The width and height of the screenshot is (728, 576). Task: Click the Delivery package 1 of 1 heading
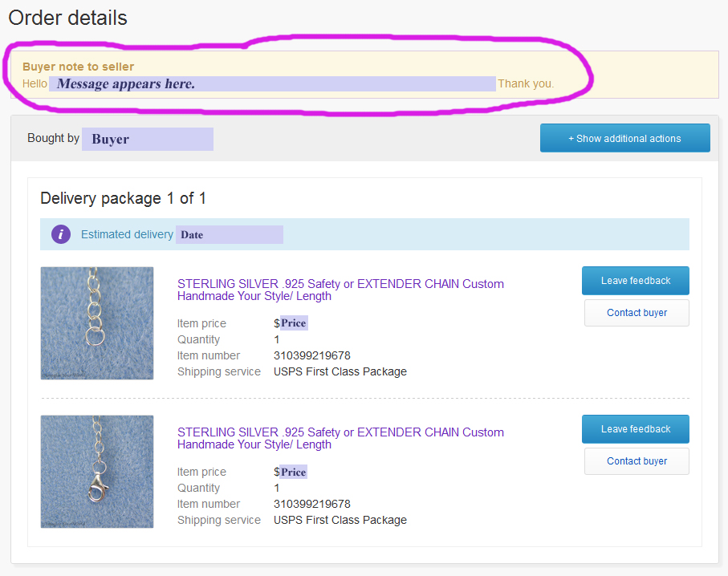click(123, 198)
